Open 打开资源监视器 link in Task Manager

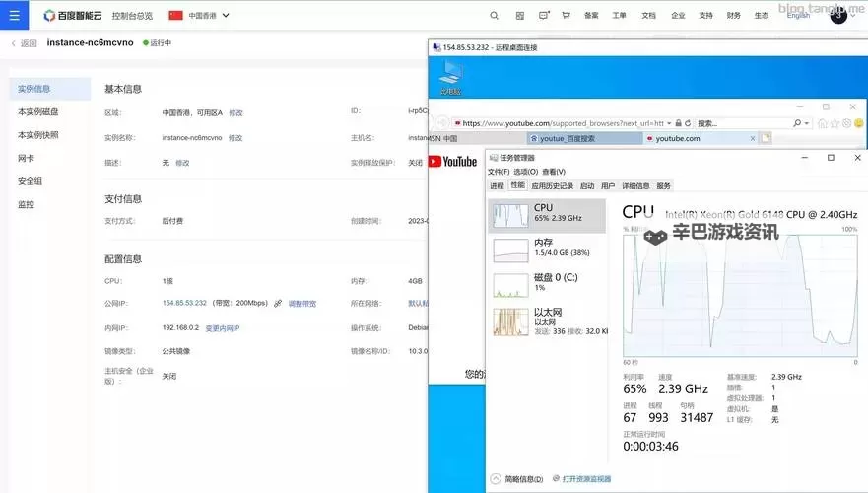click(x=586, y=479)
